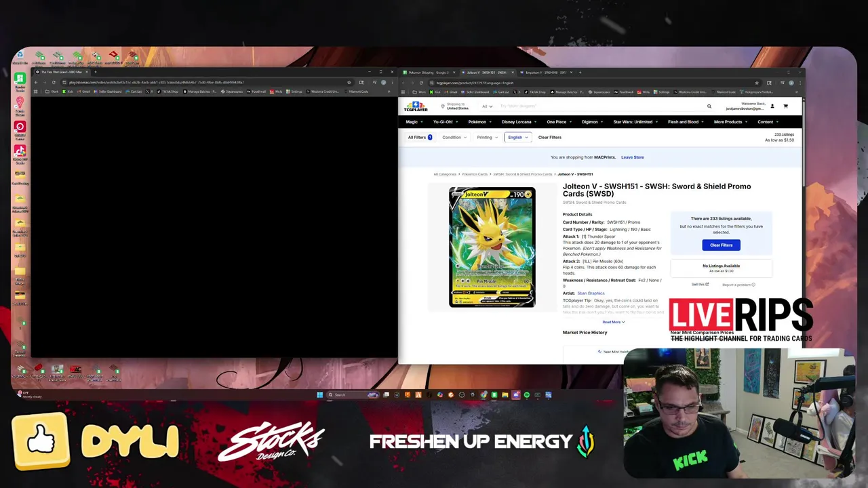Open the Recycle Bin desktop icon

(x=19, y=57)
